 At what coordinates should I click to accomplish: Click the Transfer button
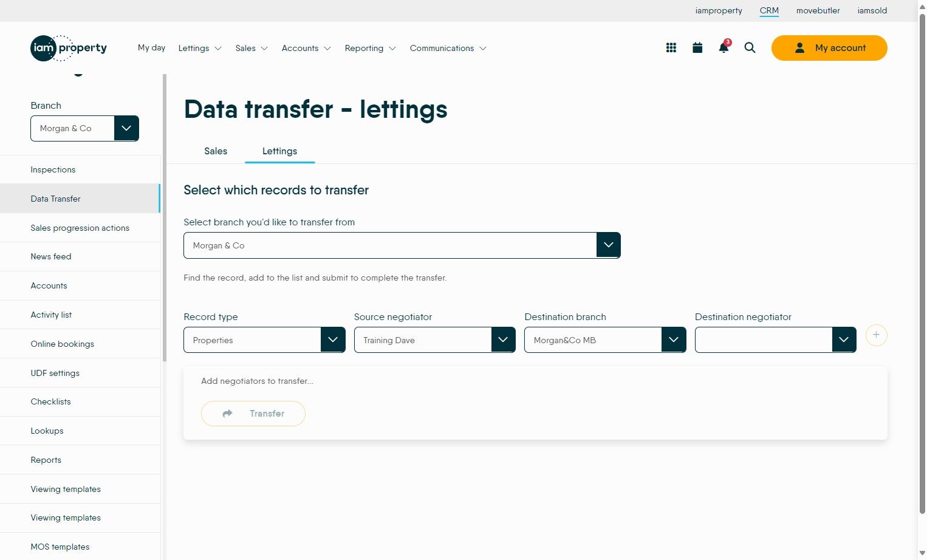click(253, 414)
